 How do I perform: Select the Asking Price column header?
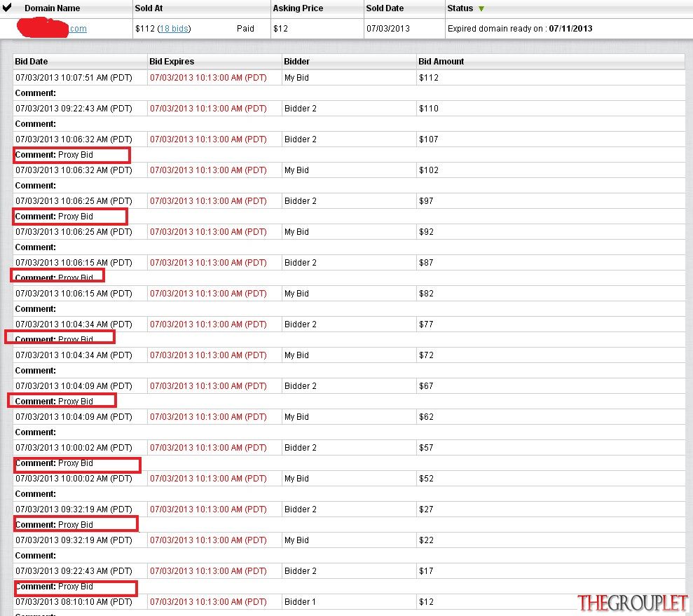pos(298,8)
